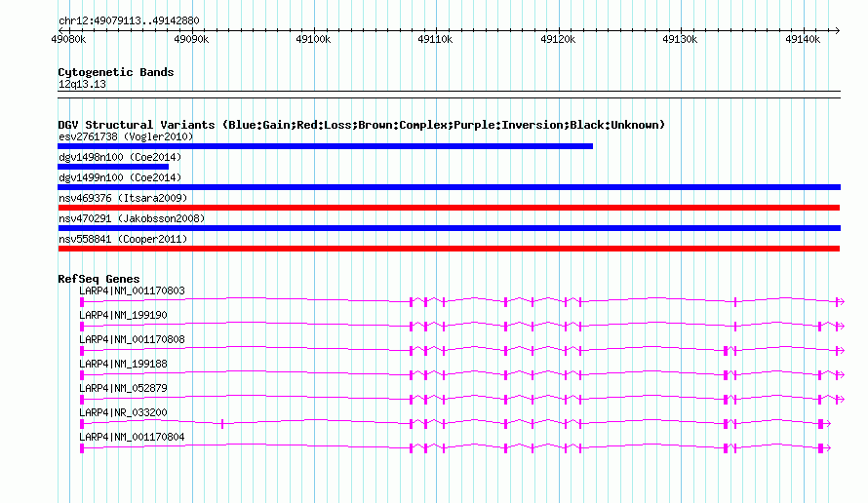Click the 49130k ruler tick label
Image resolution: width=868 pixels, height=503 pixels.
(x=680, y=39)
